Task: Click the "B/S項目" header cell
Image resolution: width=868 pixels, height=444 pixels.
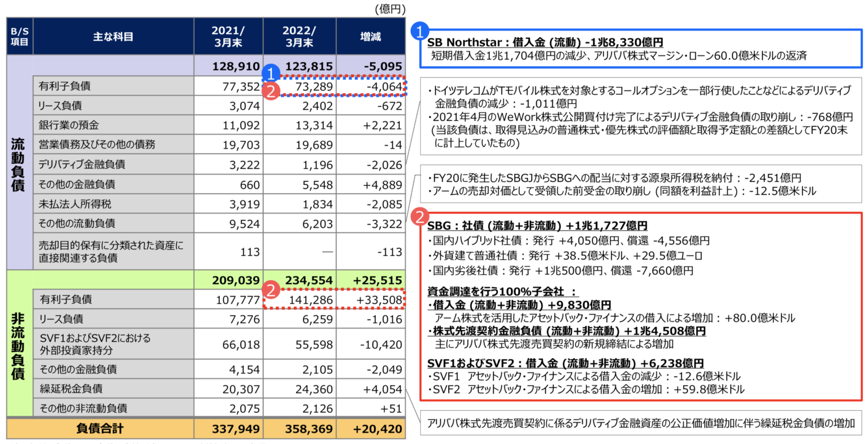Action: (x=20, y=36)
